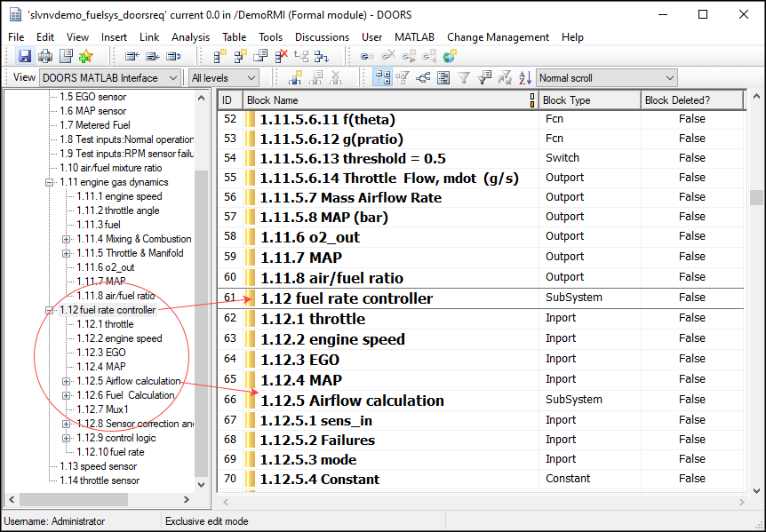Click the create new object icon
Viewport: 766px width, 532px height.
pyautogui.click(x=219, y=57)
